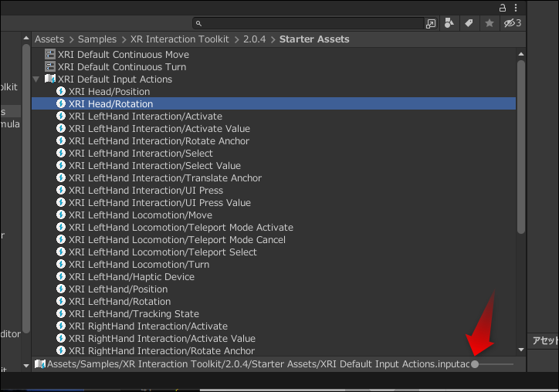Click XRI Head/Rotation action icon
The image size is (559, 392).
click(61, 103)
